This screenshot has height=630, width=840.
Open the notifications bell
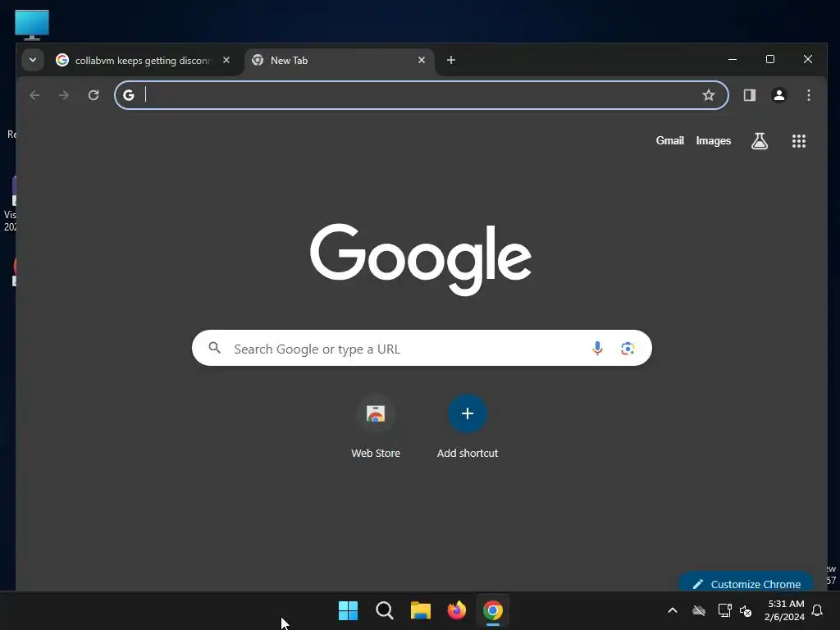818,610
